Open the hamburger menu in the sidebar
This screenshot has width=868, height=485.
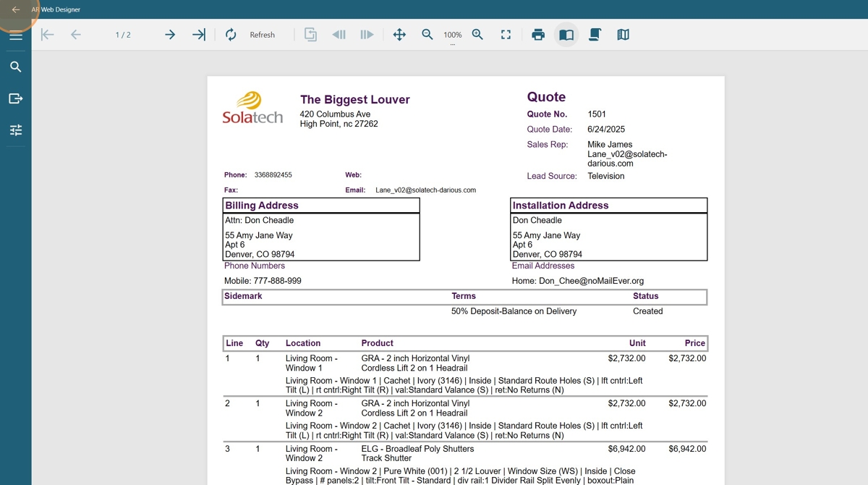pos(16,35)
